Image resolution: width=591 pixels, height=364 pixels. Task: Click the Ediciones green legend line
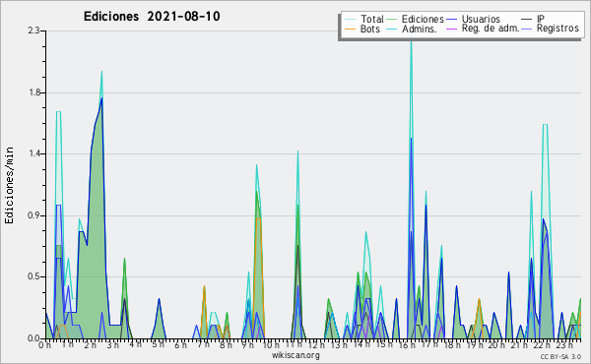coord(392,20)
